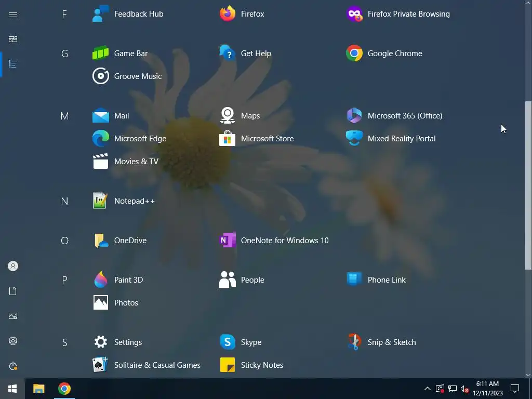Open the Movies & TV icon
The image size is (532, 399).
(100, 161)
